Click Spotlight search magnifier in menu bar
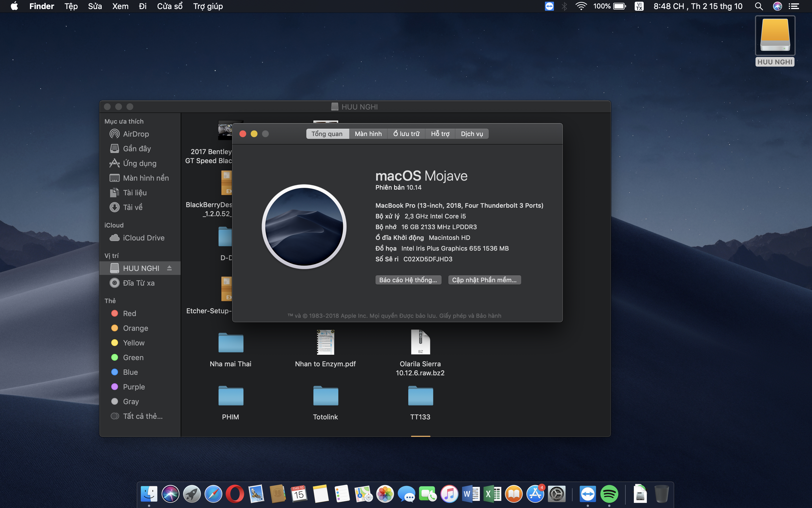Viewport: 812px width, 508px height. 759,6
